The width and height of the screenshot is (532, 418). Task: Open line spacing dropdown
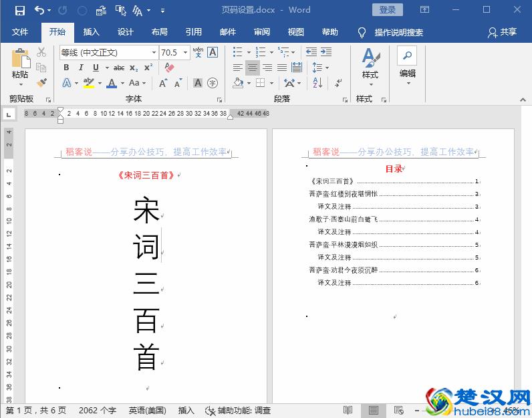(320, 68)
